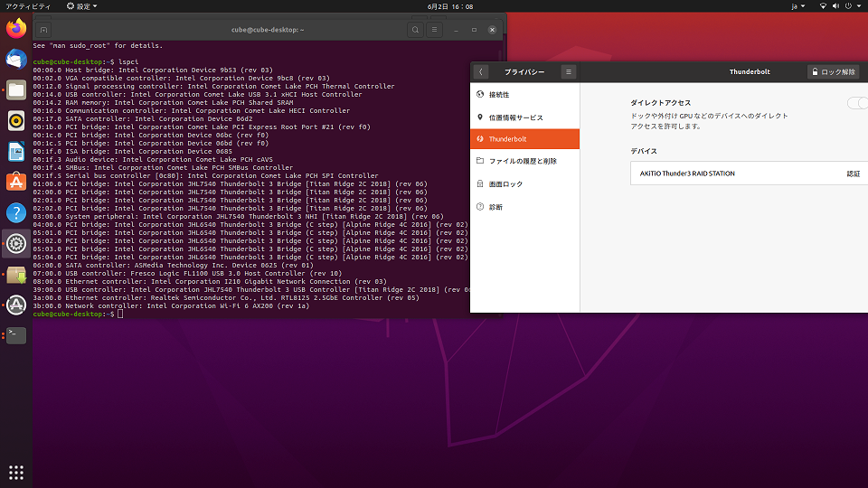
Task: Select Thunderbolt in privacy sidebar
Action: coord(524,139)
